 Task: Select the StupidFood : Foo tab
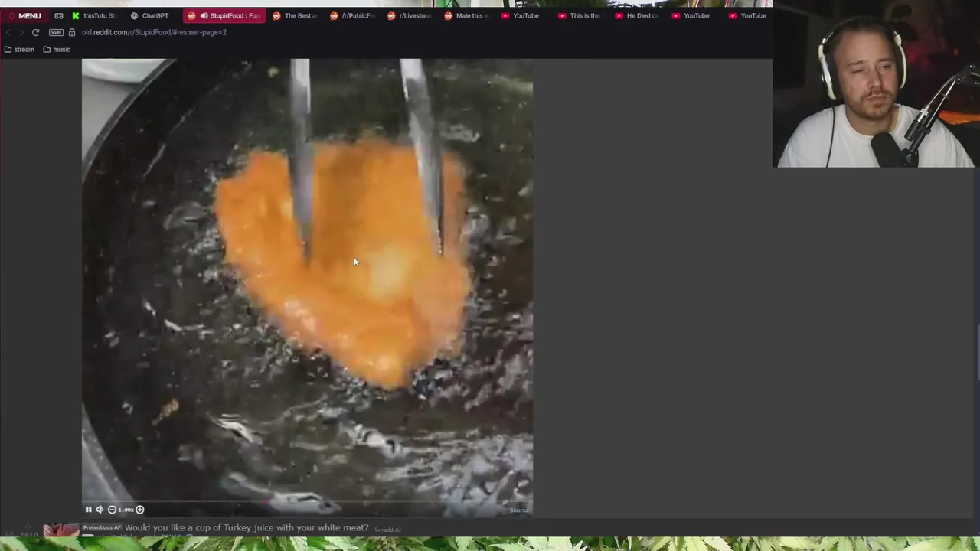click(x=225, y=15)
